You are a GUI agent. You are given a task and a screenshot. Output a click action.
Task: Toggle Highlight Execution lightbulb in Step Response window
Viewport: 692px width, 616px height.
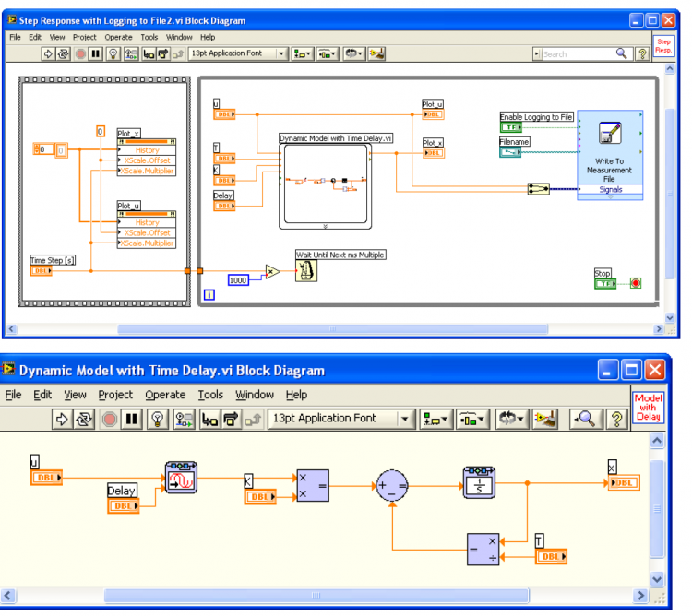tap(113, 53)
